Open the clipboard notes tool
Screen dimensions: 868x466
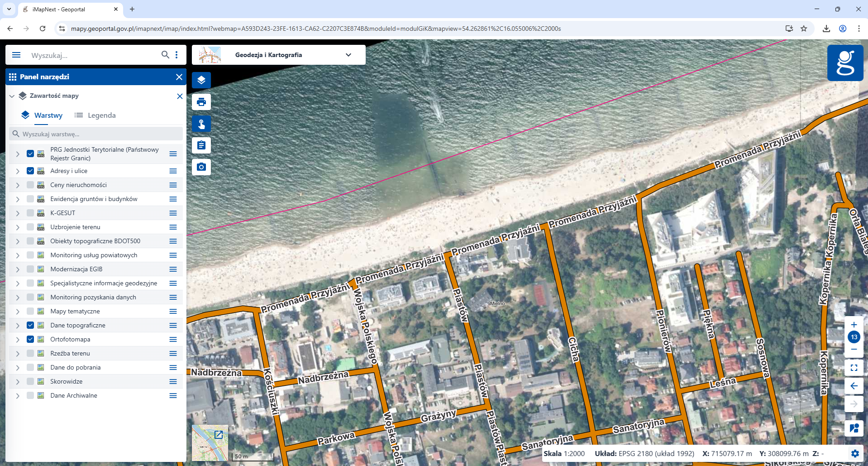pyautogui.click(x=201, y=145)
